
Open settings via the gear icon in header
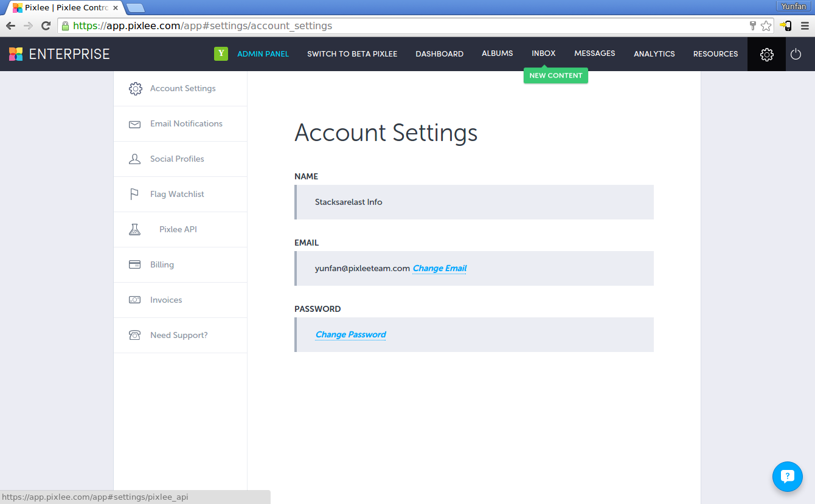pos(767,55)
